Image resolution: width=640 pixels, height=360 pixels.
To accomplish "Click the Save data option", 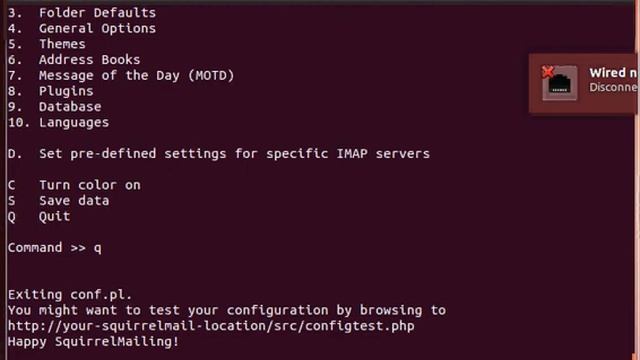I will (x=58, y=200).
